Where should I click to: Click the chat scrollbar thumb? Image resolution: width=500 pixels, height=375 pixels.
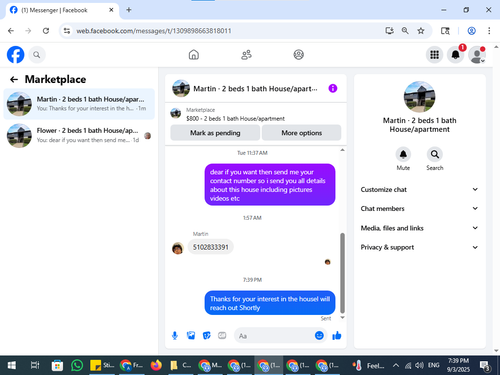(342, 273)
